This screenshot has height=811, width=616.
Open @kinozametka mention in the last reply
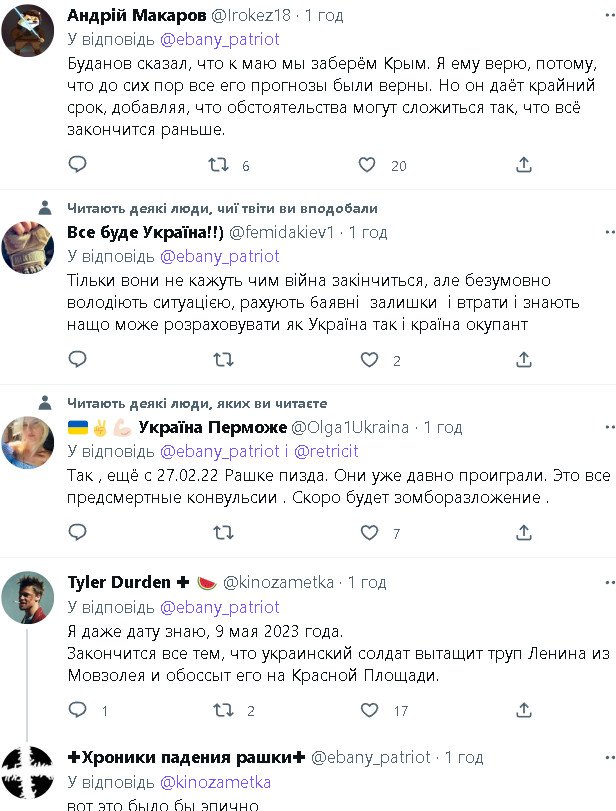[x=215, y=782]
